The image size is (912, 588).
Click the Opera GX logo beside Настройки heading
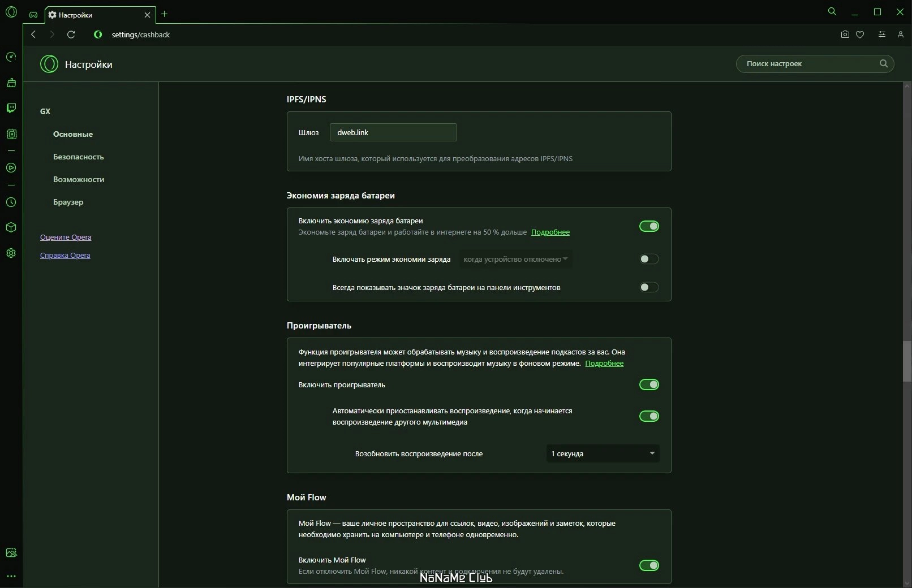[49, 64]
